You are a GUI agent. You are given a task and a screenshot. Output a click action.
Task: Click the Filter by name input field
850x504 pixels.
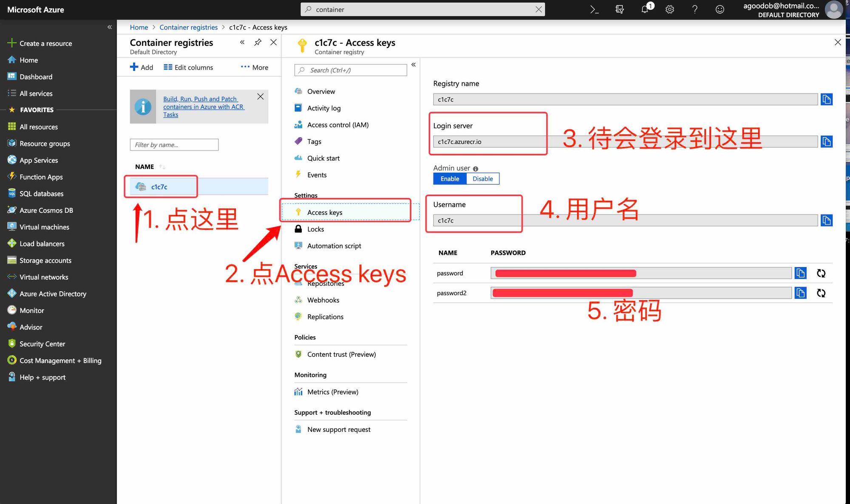click(174, 144)
